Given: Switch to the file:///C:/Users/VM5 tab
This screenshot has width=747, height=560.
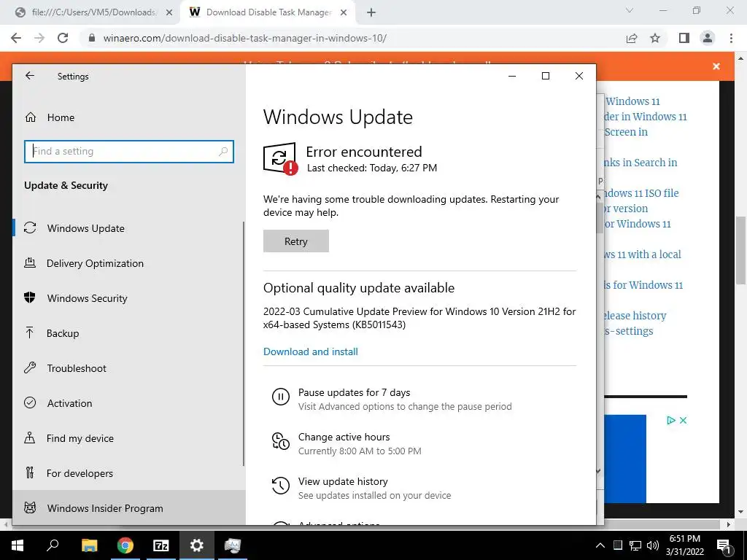Looking at the screenshot, I should coord(93,12).
